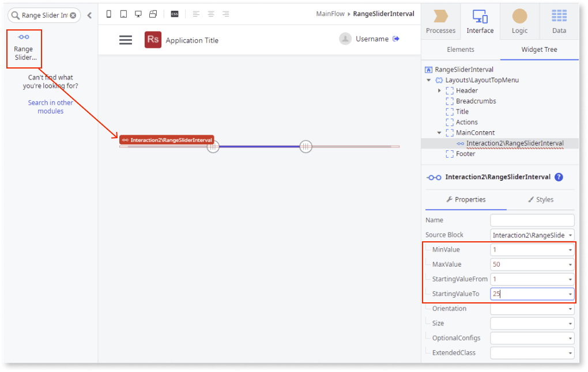
Task: Navigate to MainFlow via the breadcrumb
Action: click(330, 14)
